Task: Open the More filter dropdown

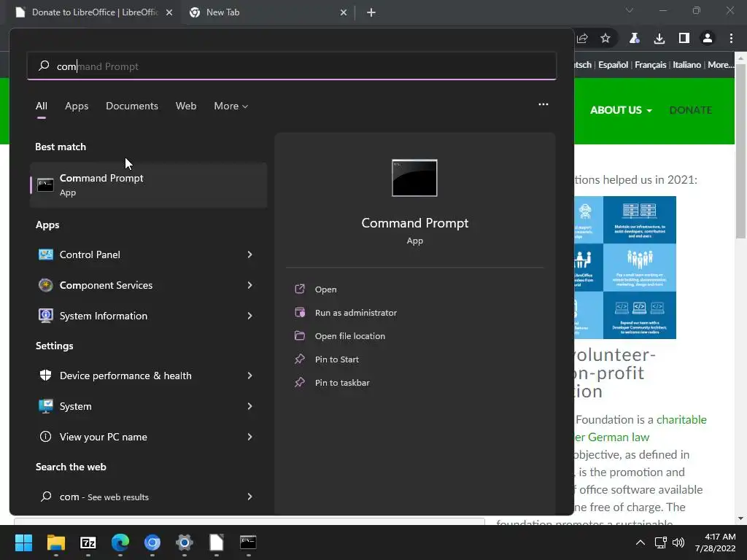Action: pos(231,106)
